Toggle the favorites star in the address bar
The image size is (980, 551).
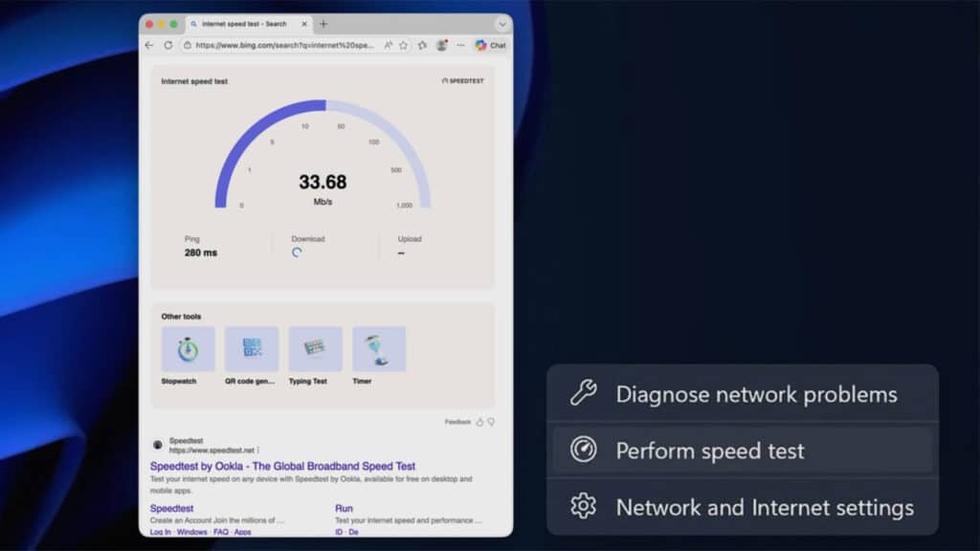coord(403,44)
